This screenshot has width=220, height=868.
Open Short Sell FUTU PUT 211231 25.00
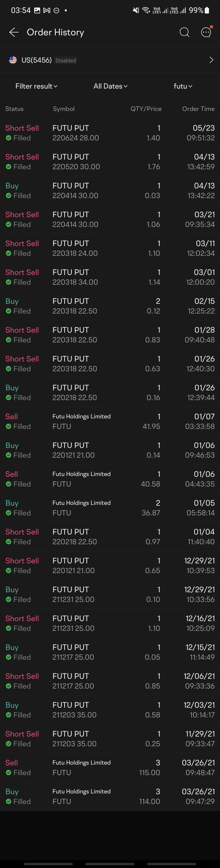pos(110,623)
